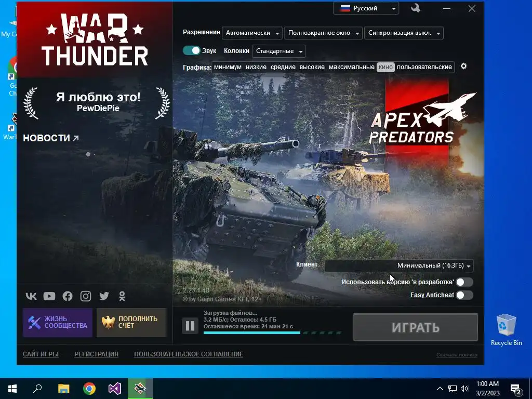Select средние graphics preset
The height and width of the screenshot is (399, 532).
[x=283, y=67]
